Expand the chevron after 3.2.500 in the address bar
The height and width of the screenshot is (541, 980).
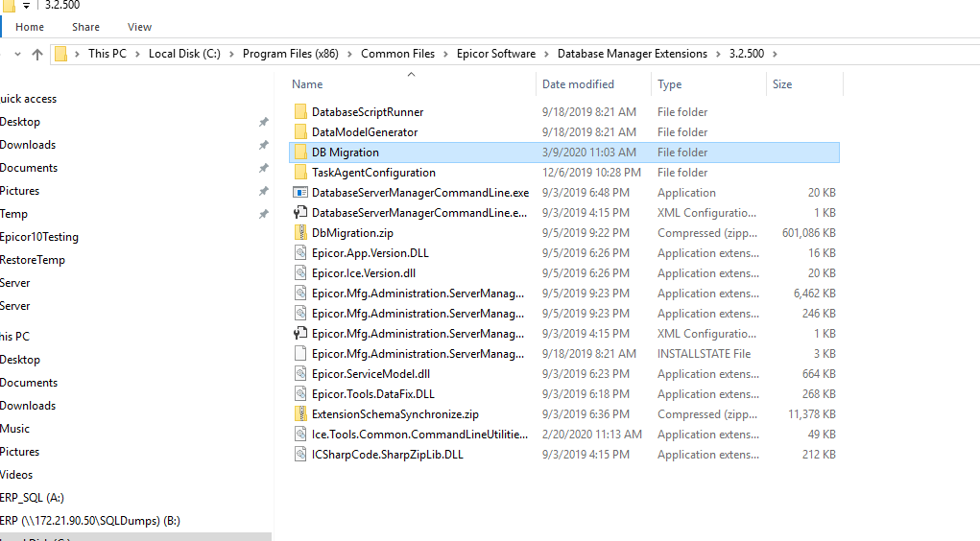[775, 55]
